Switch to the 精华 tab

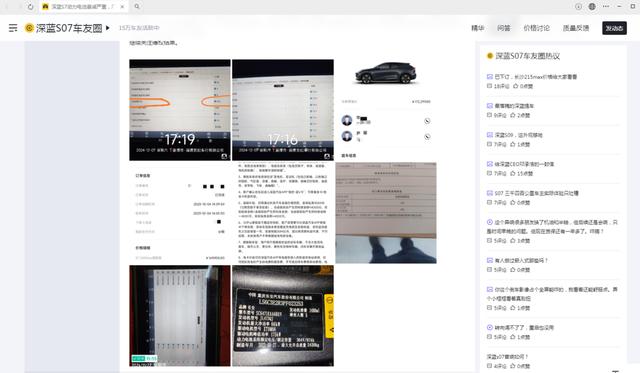tap(478, 28)
